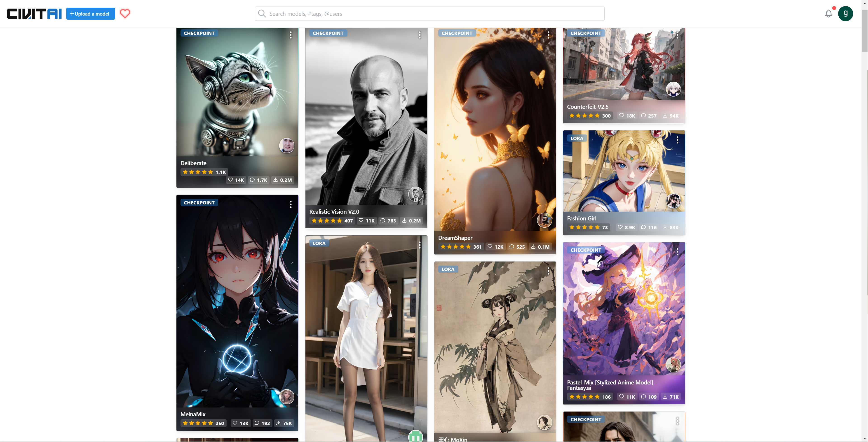Click the creator avatar on Counterfeit-V2.5 card
This screenshot has height=442, width=868.
[x=673, y=89]
